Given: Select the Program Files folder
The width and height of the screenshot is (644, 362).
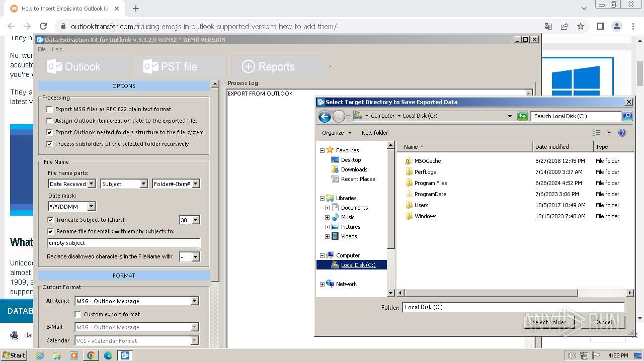Looking at the screenshot, I should point(431,183).
